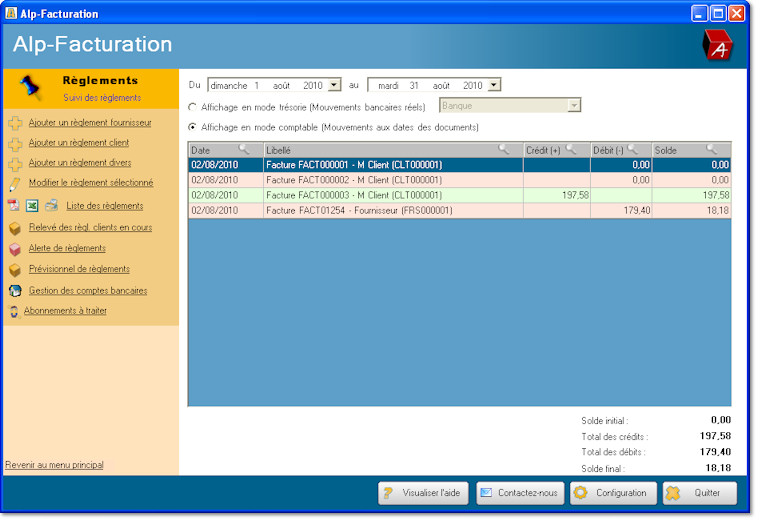
Task: Click the Visualiser l'aide button
Action: coord(423,493)
